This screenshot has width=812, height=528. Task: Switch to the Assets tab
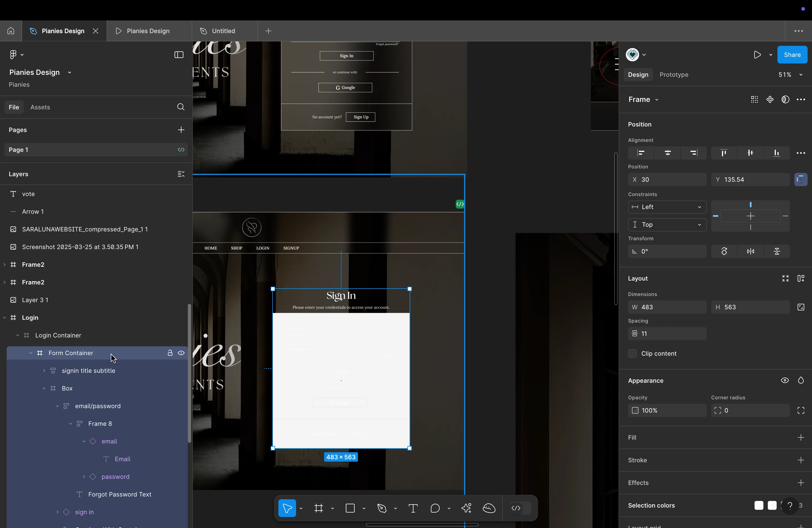click(x=40, y=107)
